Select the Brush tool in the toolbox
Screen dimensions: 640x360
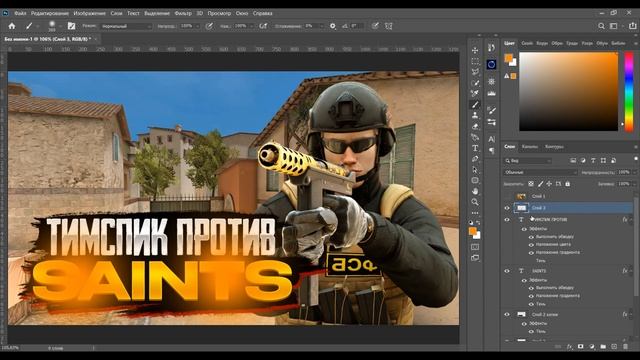[x=475, y=104]
